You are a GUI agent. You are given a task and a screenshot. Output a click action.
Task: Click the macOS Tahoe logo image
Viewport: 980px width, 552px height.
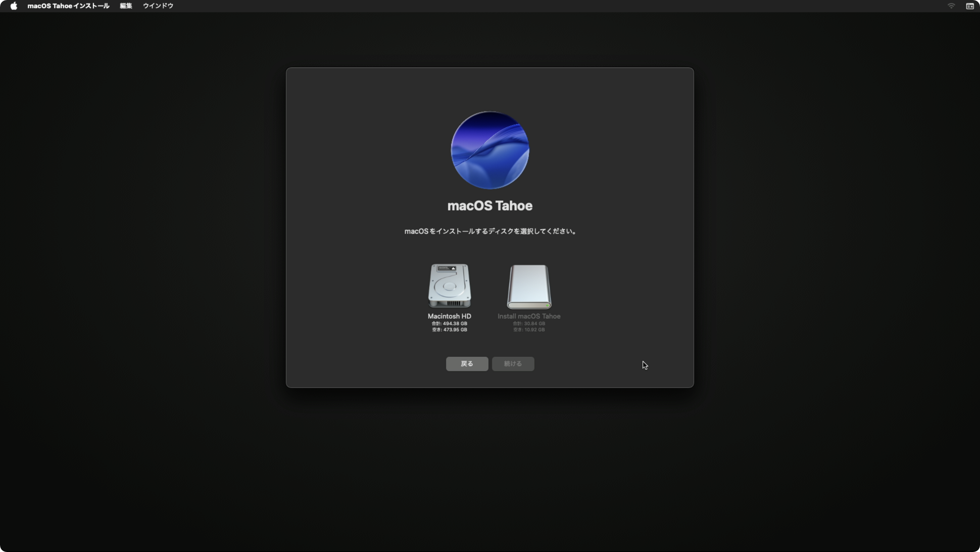coord(490,150)
